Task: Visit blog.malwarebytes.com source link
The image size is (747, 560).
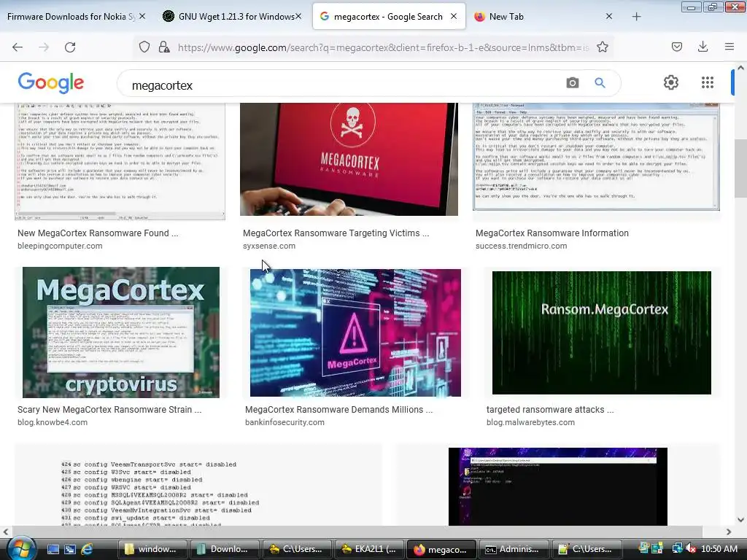Action: (530, 422)
